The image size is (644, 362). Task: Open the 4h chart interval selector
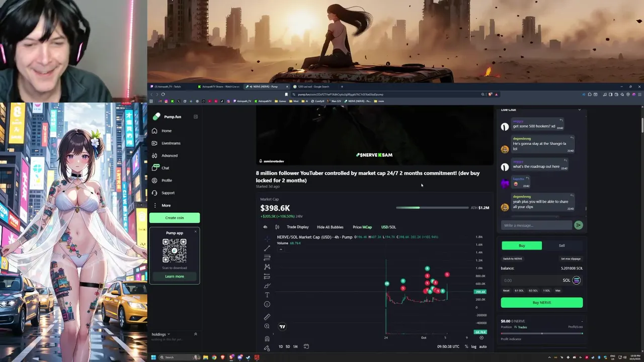pyautogui.click(x=265, y=227)
